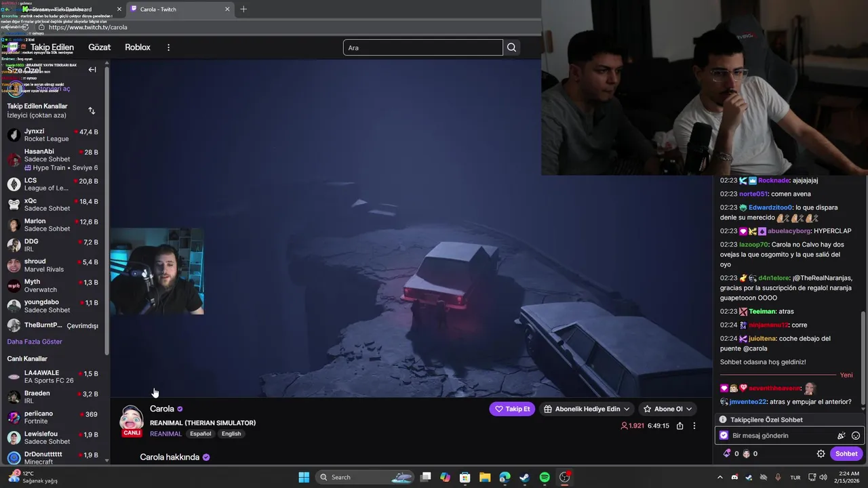Image resolution: width=868 pixels, height=488 pixels.
Task: Focus the Ara search field
Action: (423, 47)
